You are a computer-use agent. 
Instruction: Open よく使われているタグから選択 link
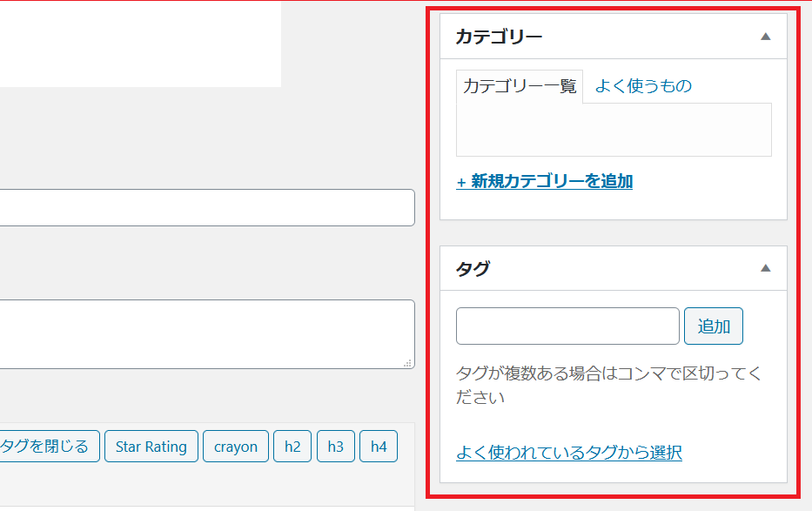coord(568,453)
